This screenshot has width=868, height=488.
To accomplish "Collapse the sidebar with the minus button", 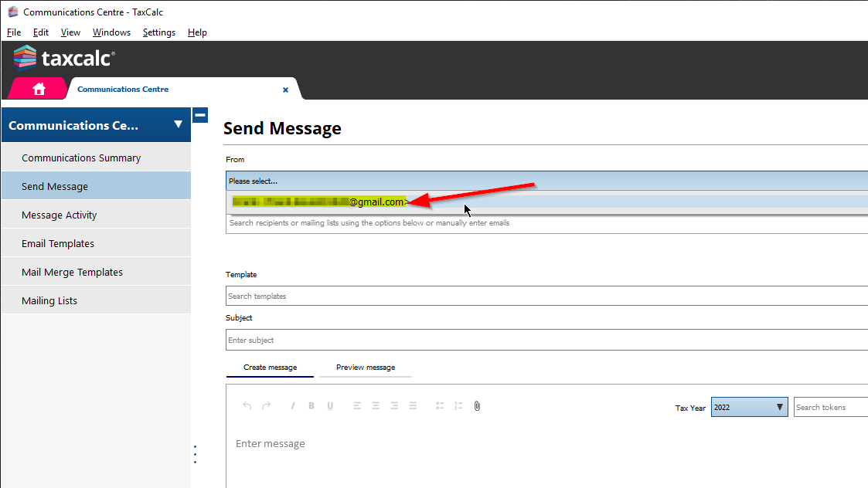I will [x=200, y=115].
